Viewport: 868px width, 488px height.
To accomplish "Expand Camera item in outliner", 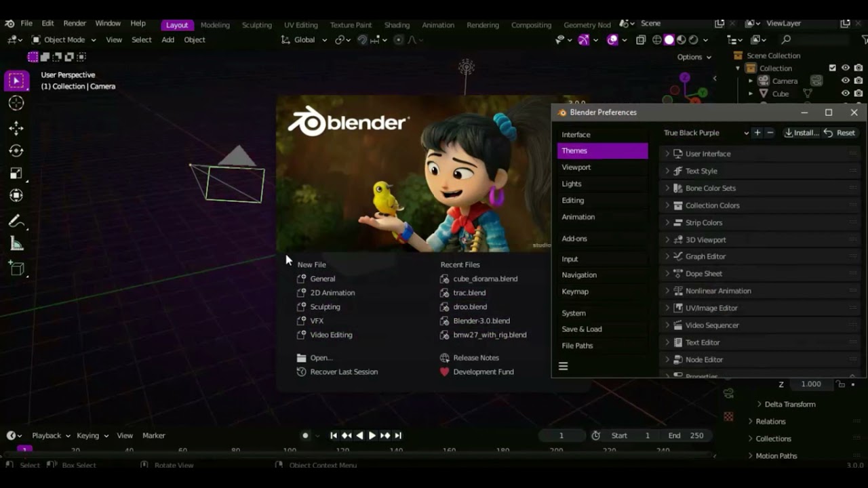I will (751, 81).
